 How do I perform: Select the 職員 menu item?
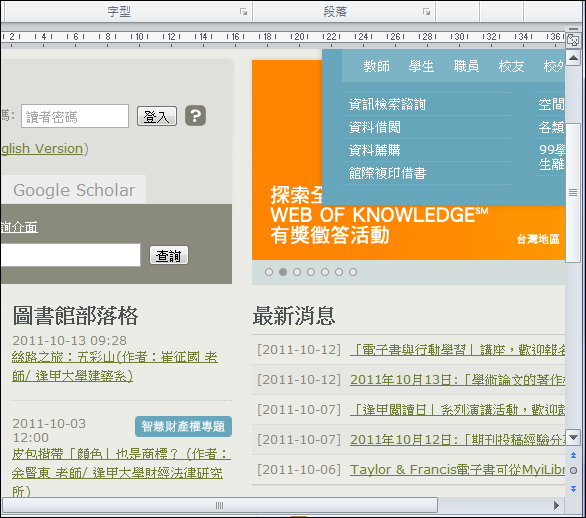466,66
